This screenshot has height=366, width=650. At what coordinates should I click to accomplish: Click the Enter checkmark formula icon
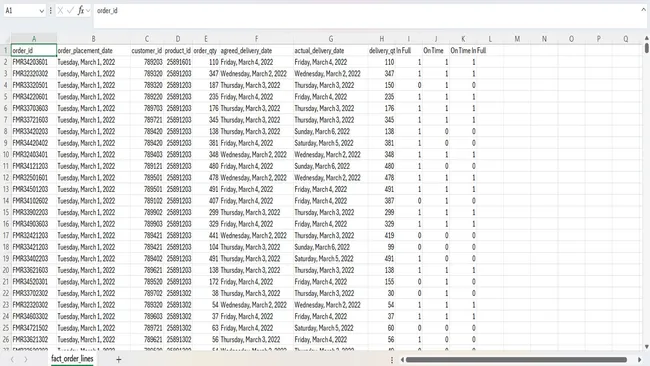pyautogui.click(x=70, y=11)
